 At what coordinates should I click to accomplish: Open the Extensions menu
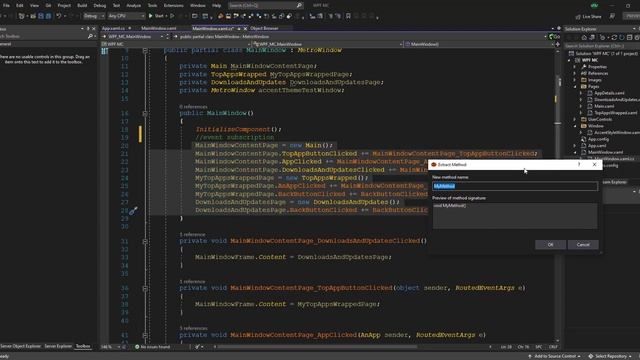[x=173, y=5]
